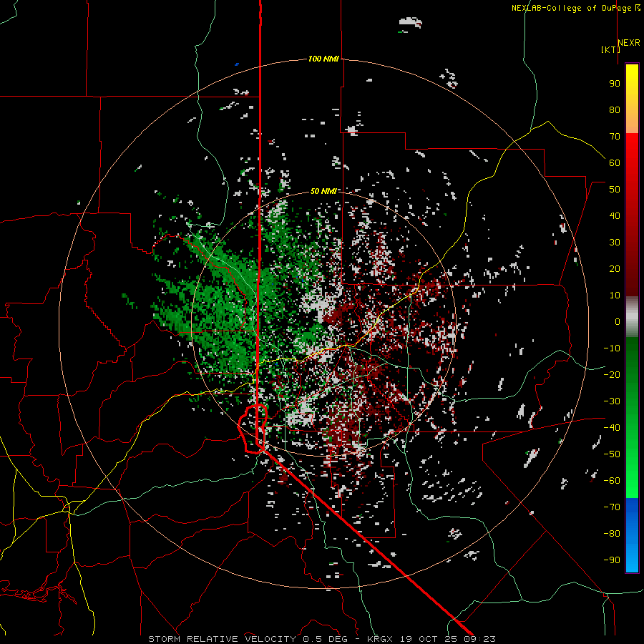The width and height of the screenshot is (644, 644).
Task: Click the 10 value on velocity scale
Action: tap(615, 296)
